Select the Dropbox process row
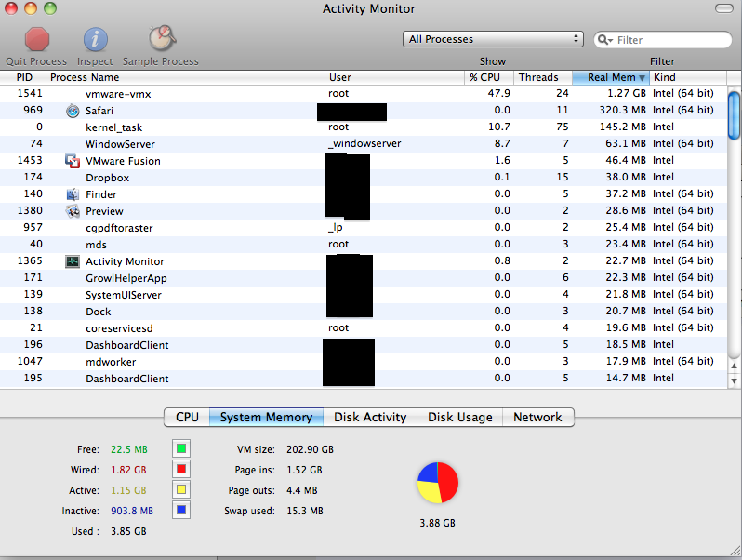The height and width of the screenshot is (560, 742). click(x=364, y=178)
